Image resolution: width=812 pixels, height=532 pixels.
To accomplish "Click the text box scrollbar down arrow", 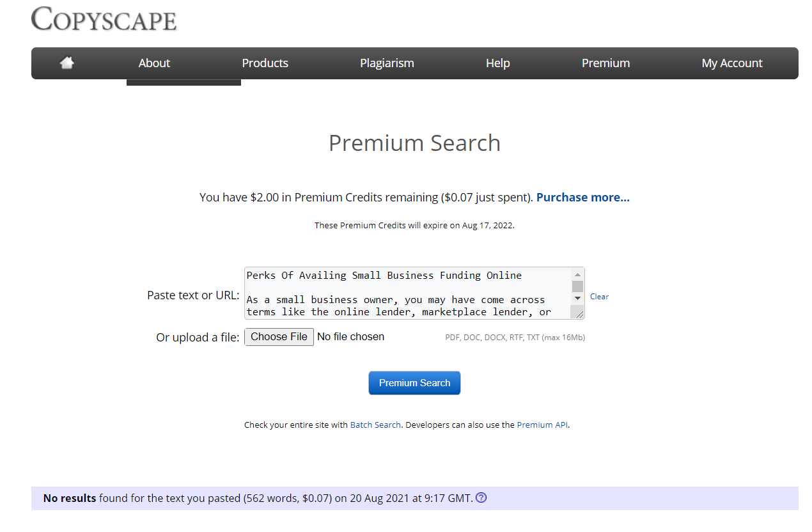I will click(577, 298).
